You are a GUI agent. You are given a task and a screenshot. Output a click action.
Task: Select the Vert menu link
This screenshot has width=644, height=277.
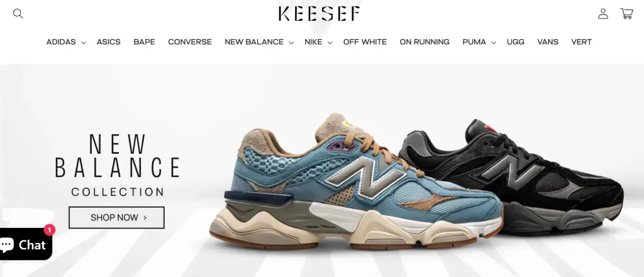(x=582, y=42)
